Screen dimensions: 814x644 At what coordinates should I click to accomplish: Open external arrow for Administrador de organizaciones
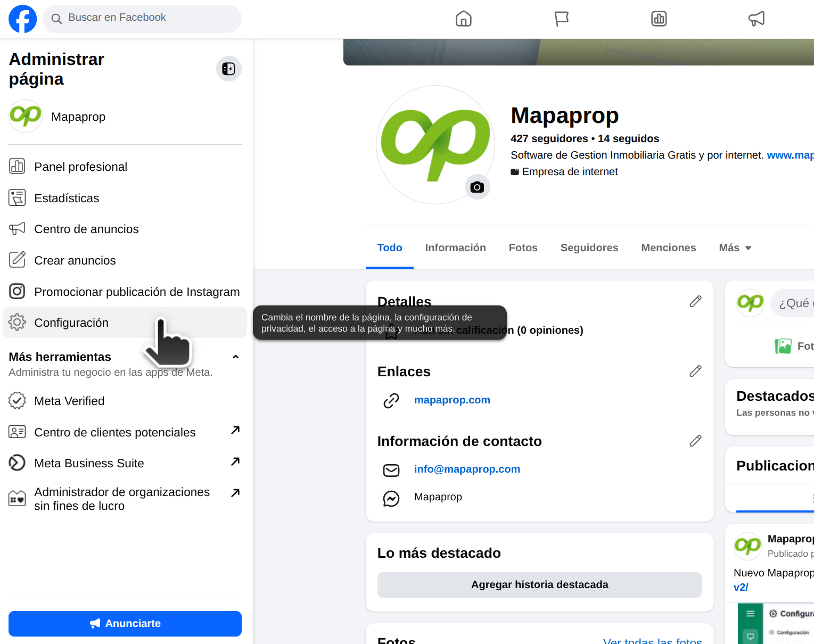click(x=235, y=493)
